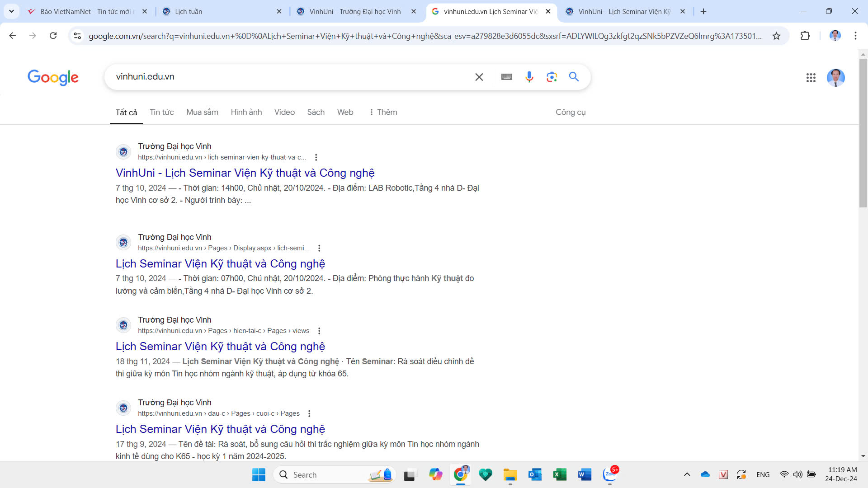The width and height of the screenshot is (868, 488).
Task: Open a new browser tab
Action: pos(703,11)
